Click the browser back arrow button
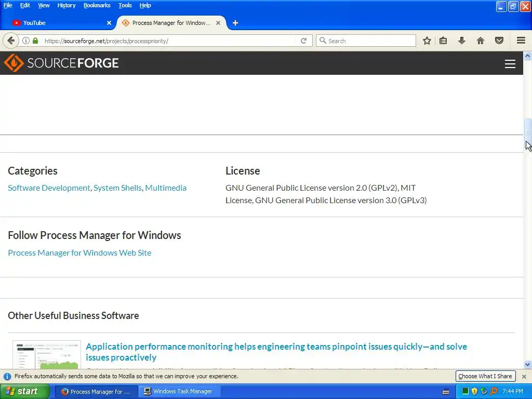Screen dimensions: 532x399 click(x=11, y=41)
